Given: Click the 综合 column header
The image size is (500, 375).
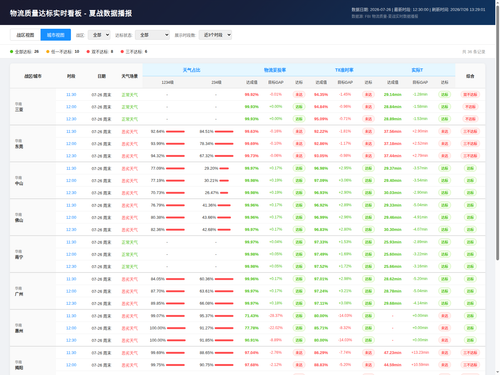Looking at the screenshot, I should [x=470, y=76].
